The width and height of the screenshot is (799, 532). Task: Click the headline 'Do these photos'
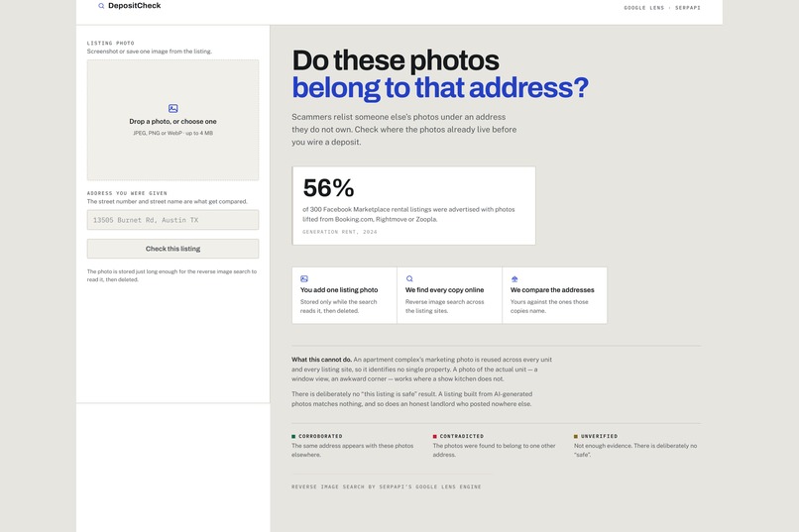coord(396,60)
